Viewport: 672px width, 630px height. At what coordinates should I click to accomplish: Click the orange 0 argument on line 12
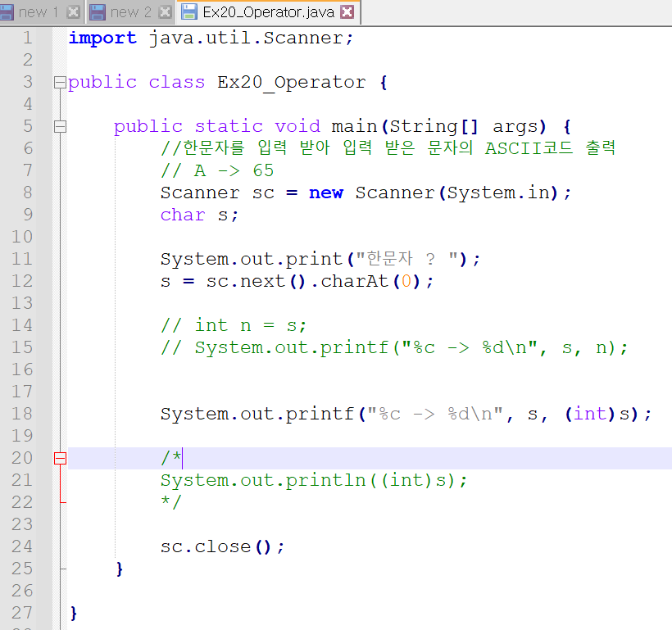point(406,282)
